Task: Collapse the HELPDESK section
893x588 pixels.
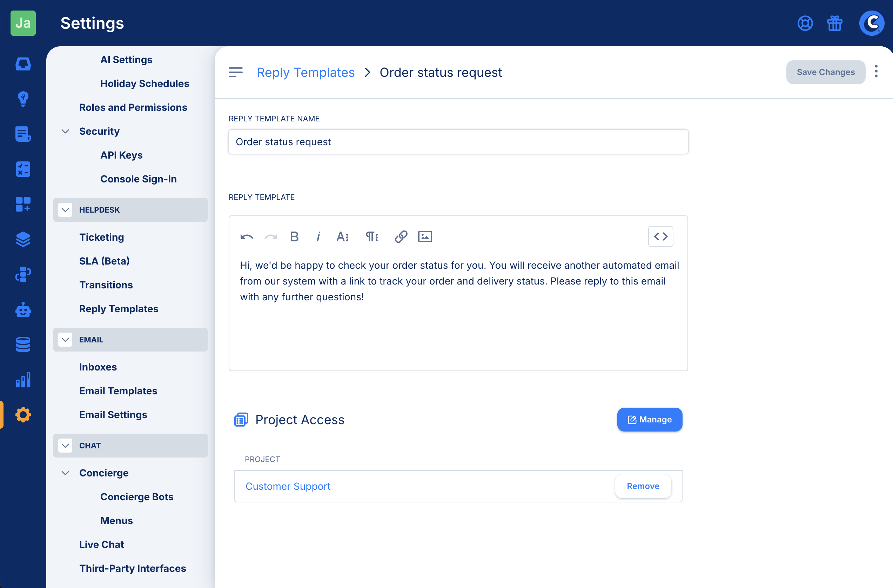Action: click(65, 210)
